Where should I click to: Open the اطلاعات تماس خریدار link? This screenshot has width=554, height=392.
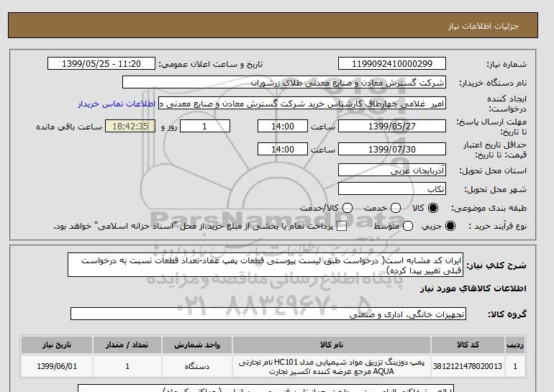tap(117, 104)
